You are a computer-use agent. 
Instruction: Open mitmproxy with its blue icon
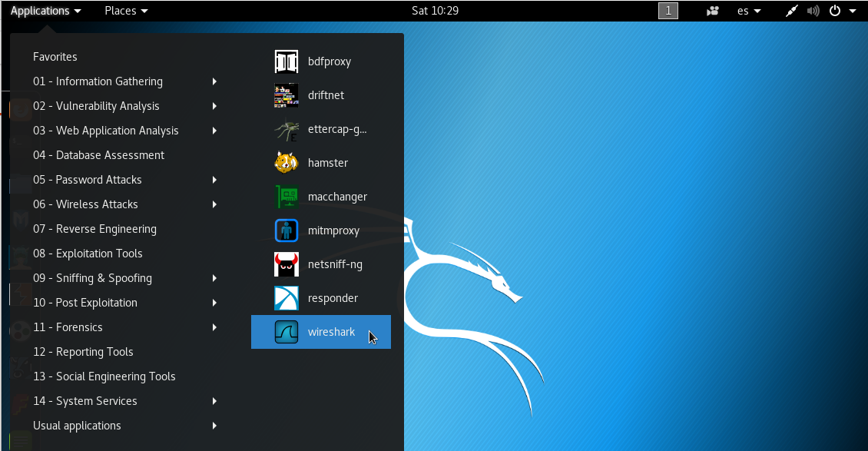(x=286, y=230)
